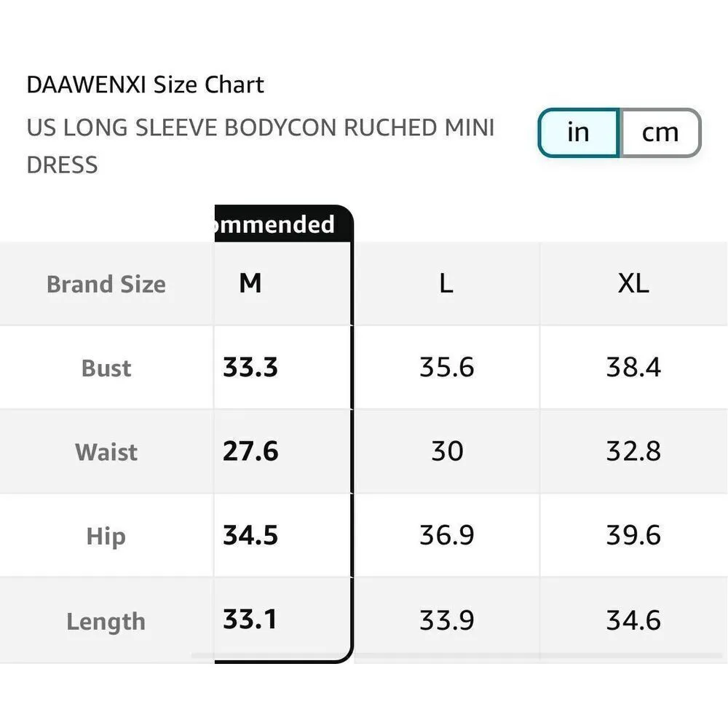Click the Length row label
The width and height of the screenshot is (728, 728).
pyautogui.click(x=106, y=622)
